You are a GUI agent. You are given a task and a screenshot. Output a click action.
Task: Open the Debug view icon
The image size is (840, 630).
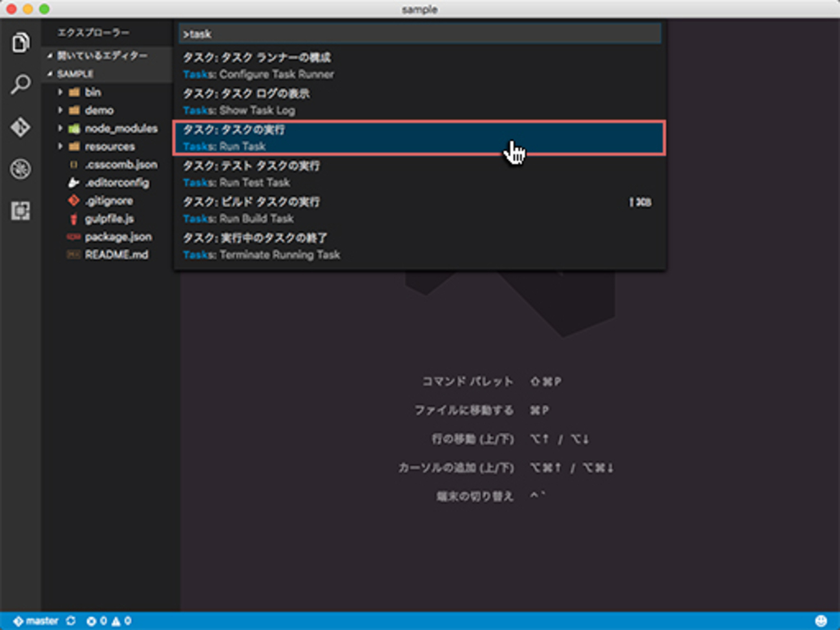21,169
